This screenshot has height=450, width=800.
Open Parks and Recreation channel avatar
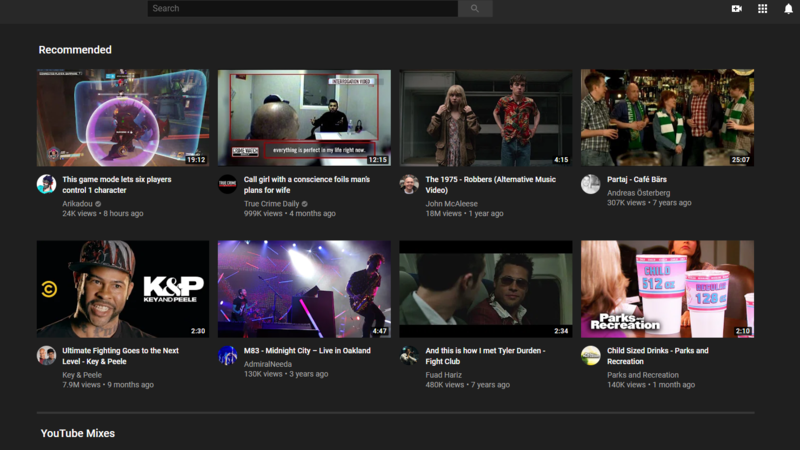591,356
